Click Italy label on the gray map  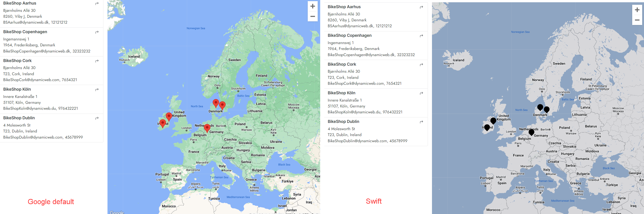(546, 170)
